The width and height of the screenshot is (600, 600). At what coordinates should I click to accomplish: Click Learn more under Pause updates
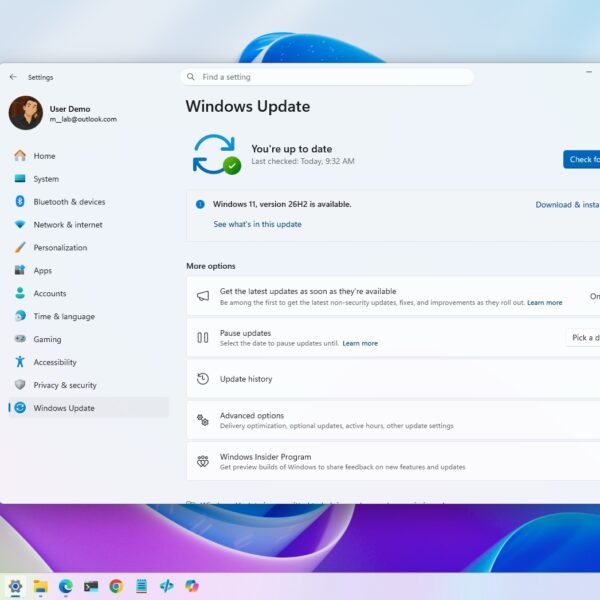(360, 344)
